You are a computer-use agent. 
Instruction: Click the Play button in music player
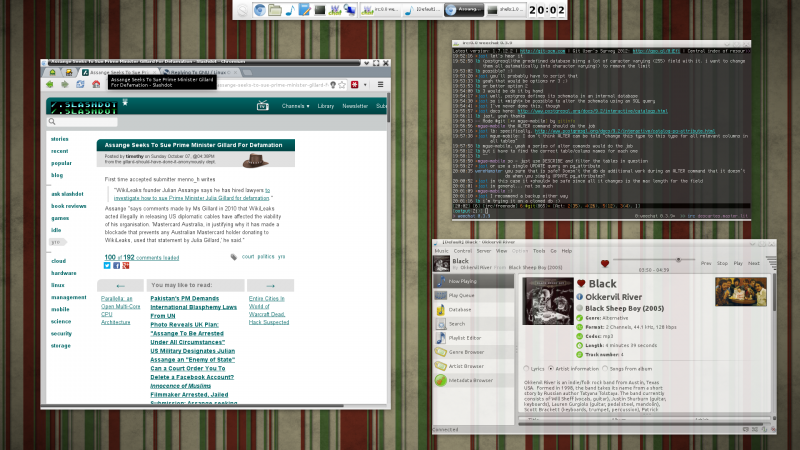point(738,263)
